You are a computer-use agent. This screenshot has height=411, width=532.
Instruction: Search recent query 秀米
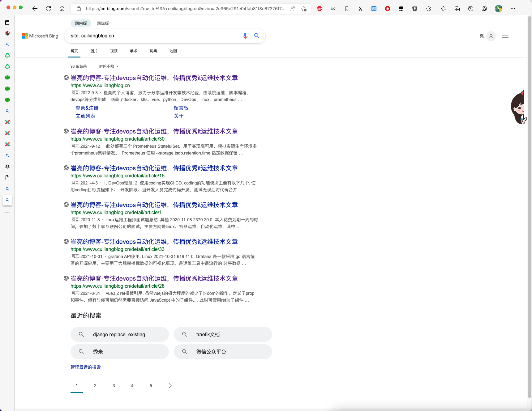point(120,352)
